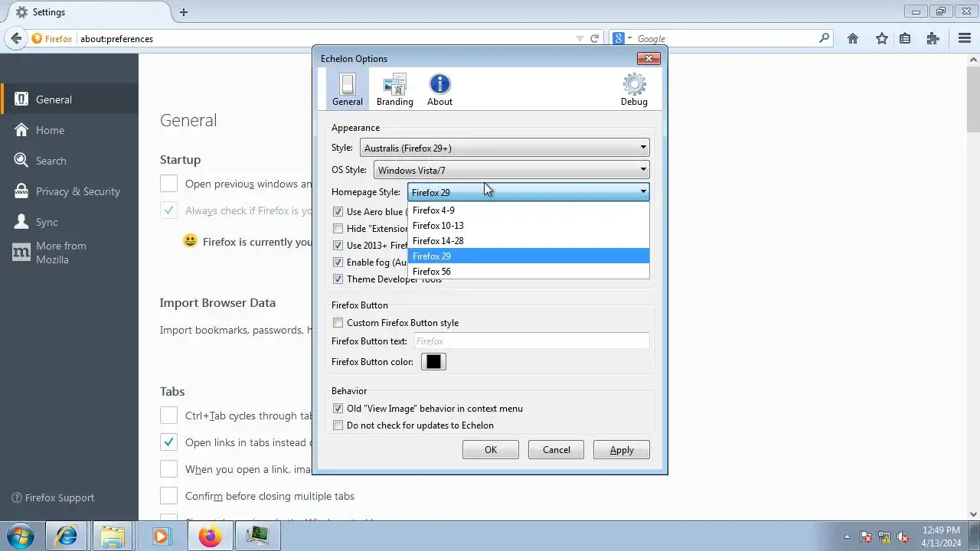980x551 pixels.
Task: Toggle Use 2013+ Firefox checkbox
Action: click(338, 246)
